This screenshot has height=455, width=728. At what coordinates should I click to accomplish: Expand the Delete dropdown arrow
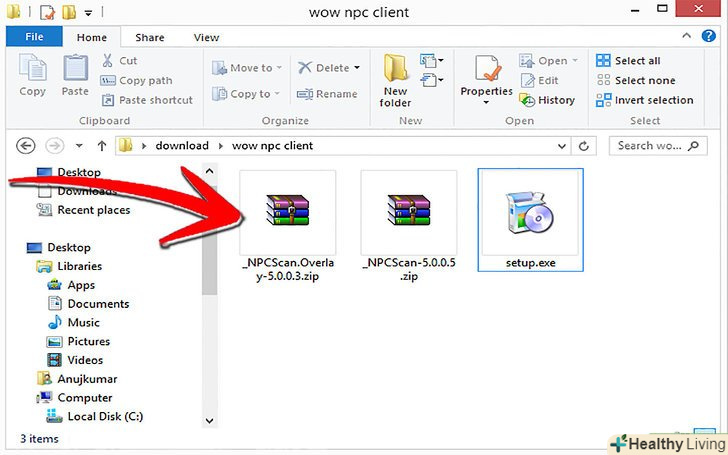click(x=357, y=68)
